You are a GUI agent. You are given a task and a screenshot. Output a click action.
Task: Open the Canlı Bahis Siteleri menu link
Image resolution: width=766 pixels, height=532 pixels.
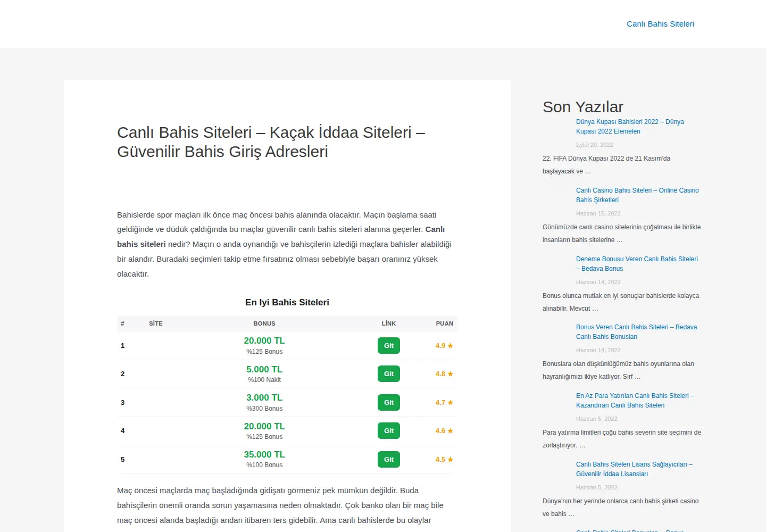[660, 24]
